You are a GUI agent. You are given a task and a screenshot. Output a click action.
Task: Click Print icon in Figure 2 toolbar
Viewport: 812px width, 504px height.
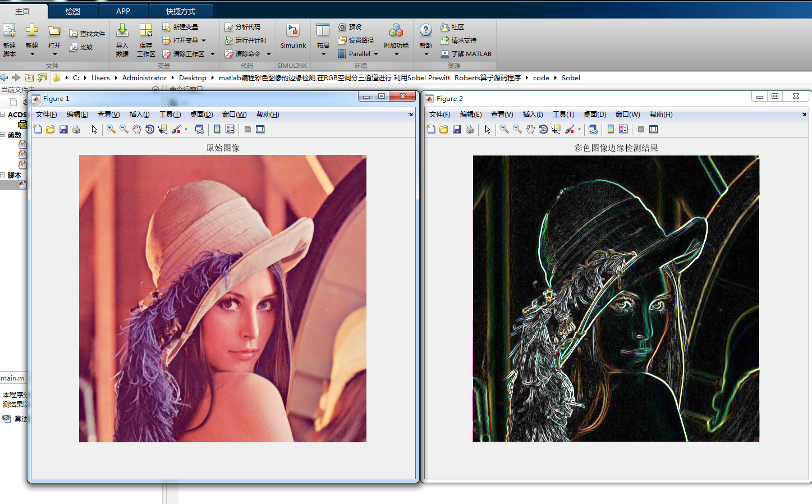470,129
